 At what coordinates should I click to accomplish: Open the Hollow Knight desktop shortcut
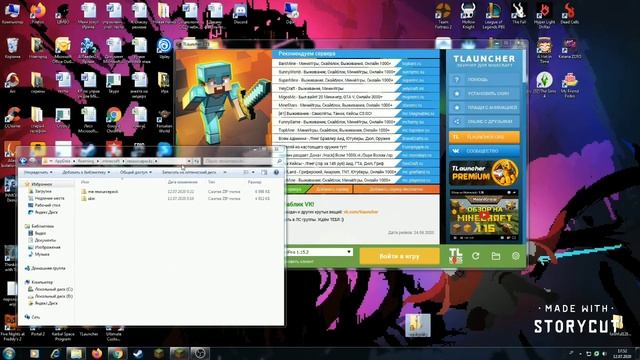tap(468, 16)
